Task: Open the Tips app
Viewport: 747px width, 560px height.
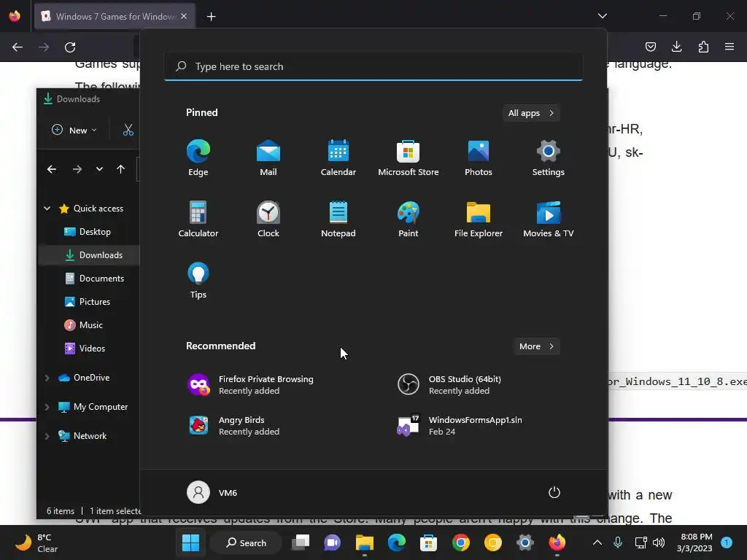Action: pos(198,281)
